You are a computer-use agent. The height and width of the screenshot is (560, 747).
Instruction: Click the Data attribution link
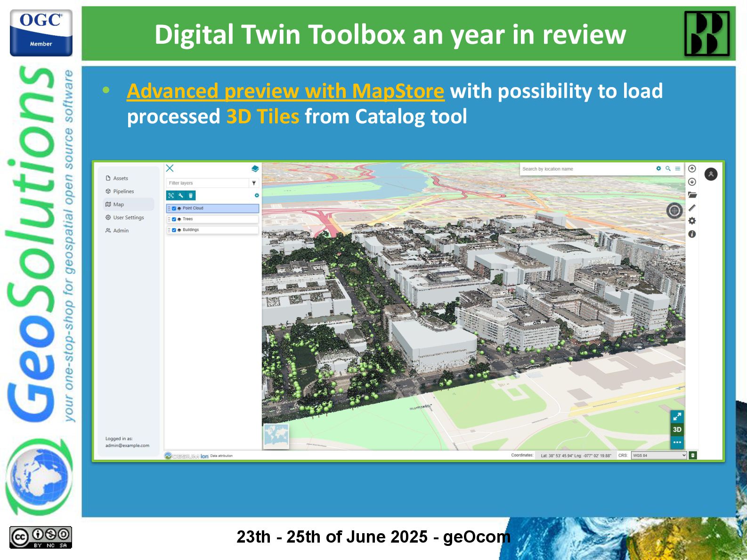tap(221, 456)
